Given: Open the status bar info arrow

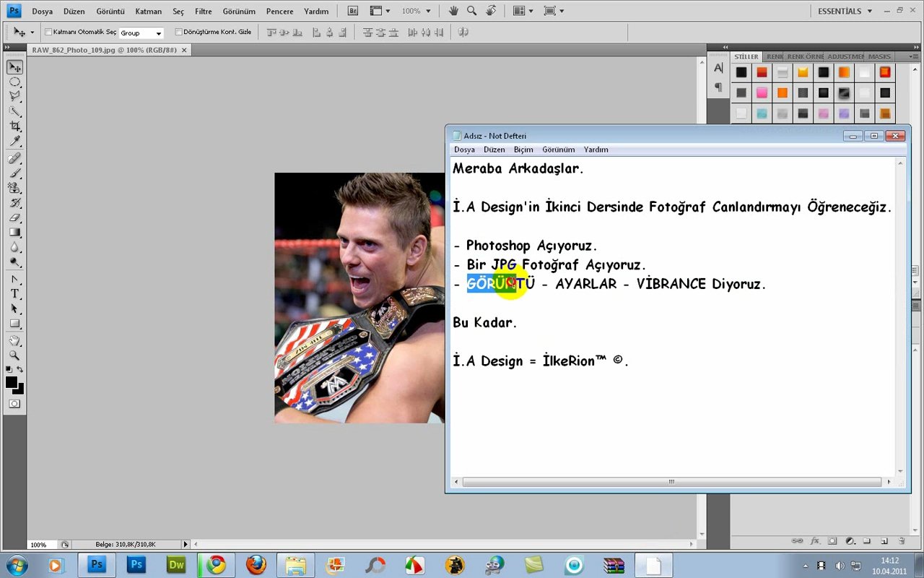Looking at the screenshot, I should click(186, 544).
